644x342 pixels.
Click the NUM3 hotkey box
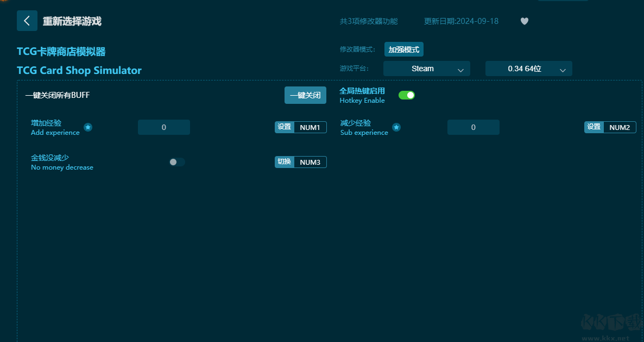click(310, 162)
